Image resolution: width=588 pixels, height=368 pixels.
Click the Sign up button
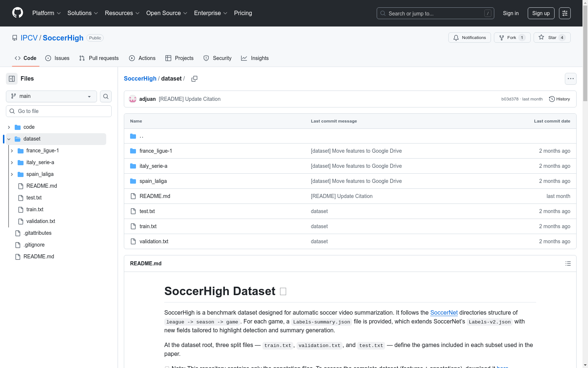click(x=541, y=13)
